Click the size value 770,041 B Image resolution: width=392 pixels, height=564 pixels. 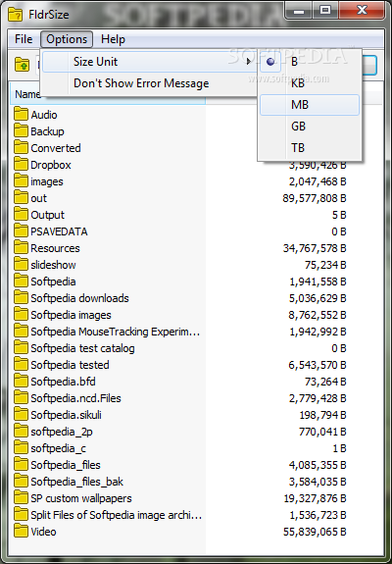click(322, 432)
